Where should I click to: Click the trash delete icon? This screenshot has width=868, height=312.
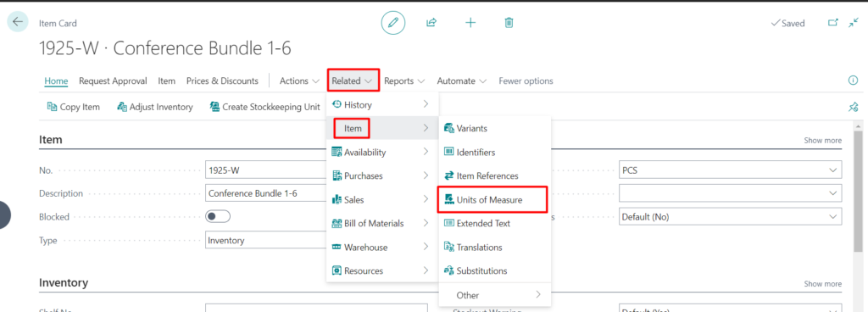509,23
